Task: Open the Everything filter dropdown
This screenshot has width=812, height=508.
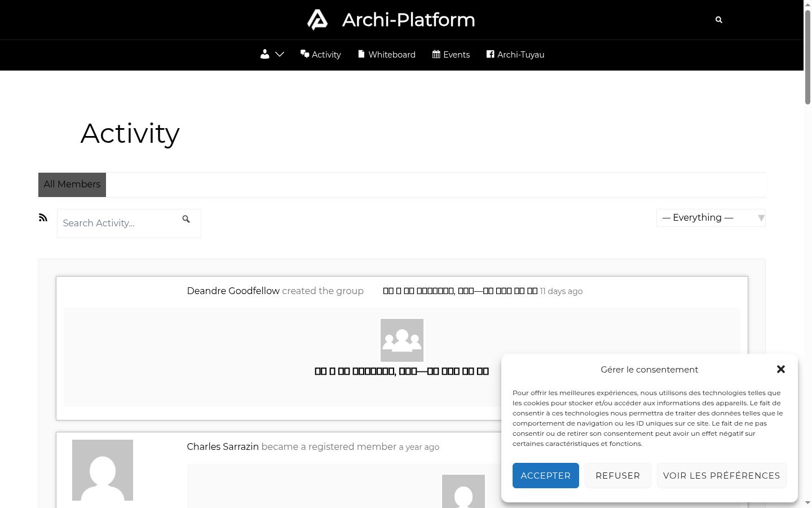Action: click(711, 218)
